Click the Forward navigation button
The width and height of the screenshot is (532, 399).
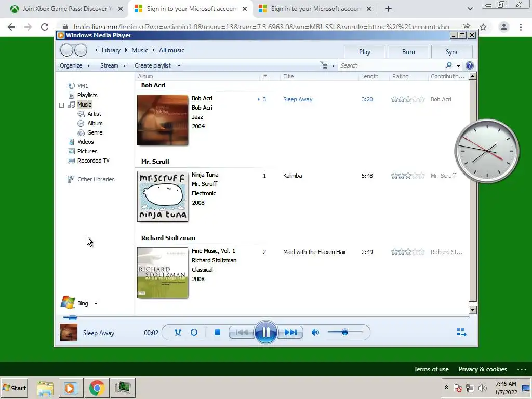click(x=81, y=50)
